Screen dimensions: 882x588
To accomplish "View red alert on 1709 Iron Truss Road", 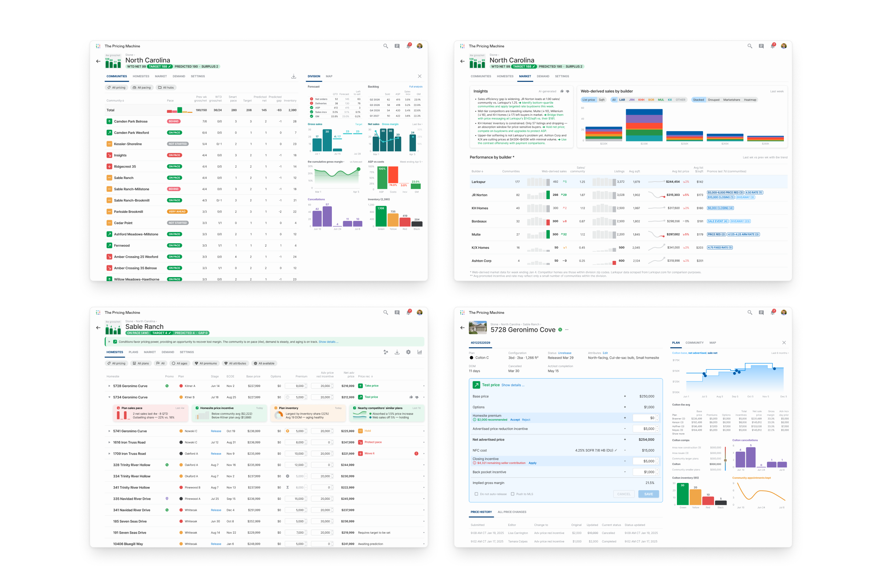I will [x=416, y=453].
